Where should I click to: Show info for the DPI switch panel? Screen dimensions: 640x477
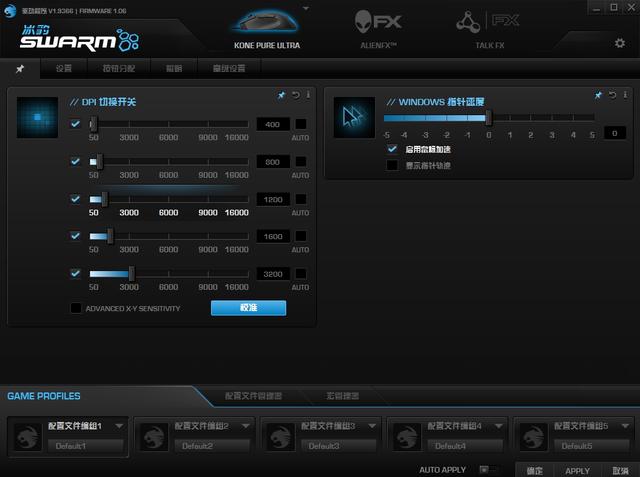pyautogui.click(x=308, y=95)
